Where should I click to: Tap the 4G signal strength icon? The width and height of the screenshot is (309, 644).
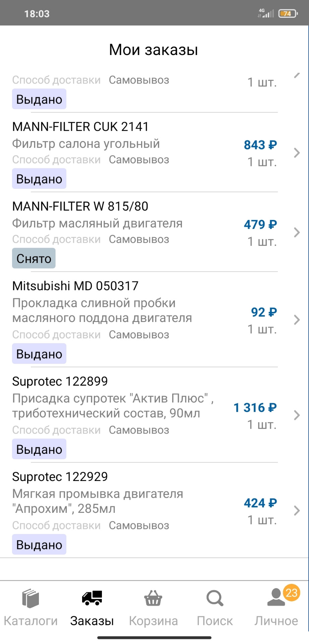(266, 13)
